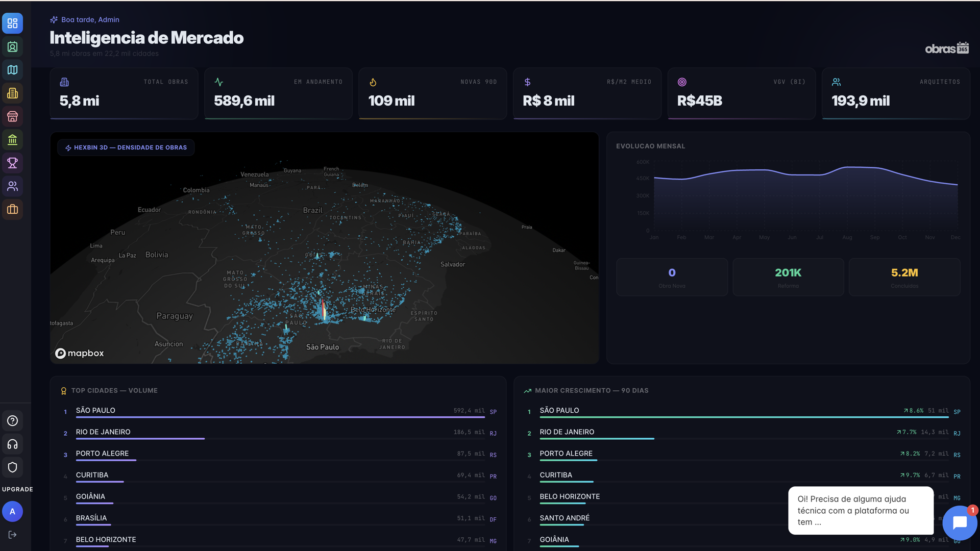Screen dimensions: 980x551
Task: Click the people icon in Arquitetos card
Action: pos(836,82)
